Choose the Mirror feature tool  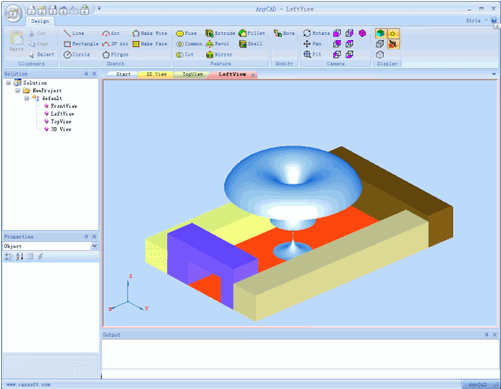pyautogui.click(x=219, y=54)
